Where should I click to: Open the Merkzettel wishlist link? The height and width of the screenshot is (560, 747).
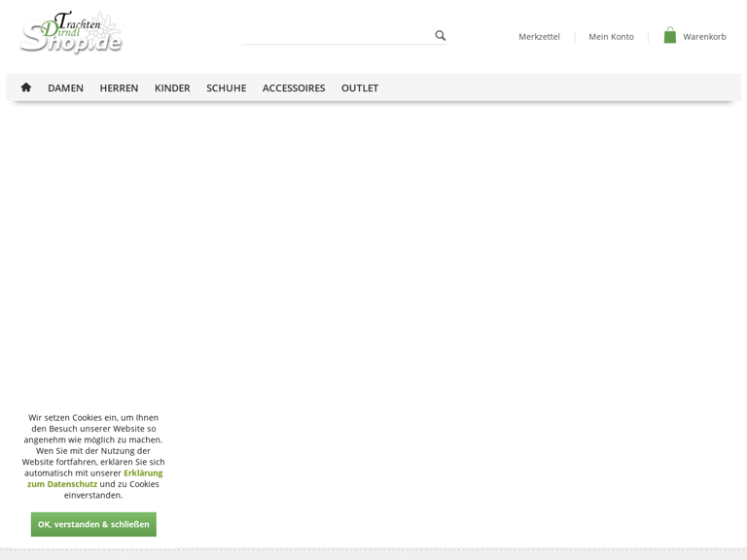pyautogui.click(x=539, y=37)
